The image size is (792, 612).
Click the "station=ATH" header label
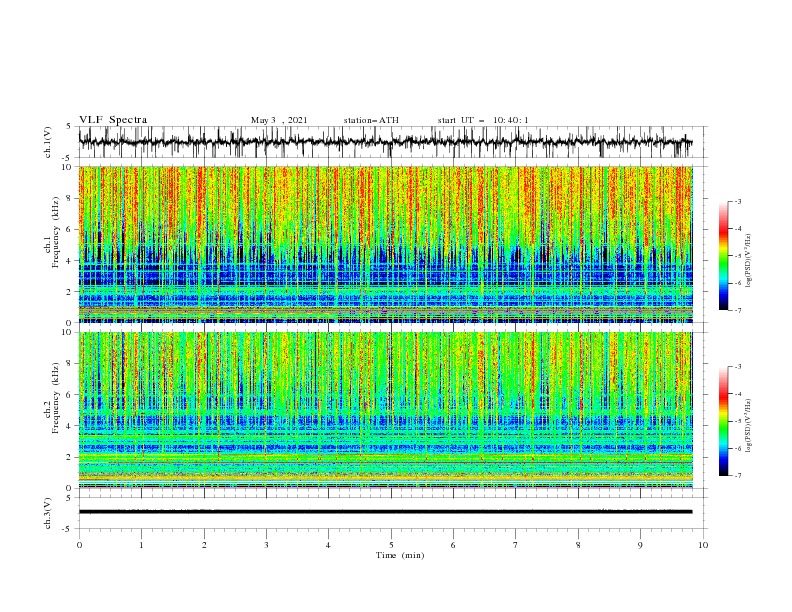pos(371,120)
